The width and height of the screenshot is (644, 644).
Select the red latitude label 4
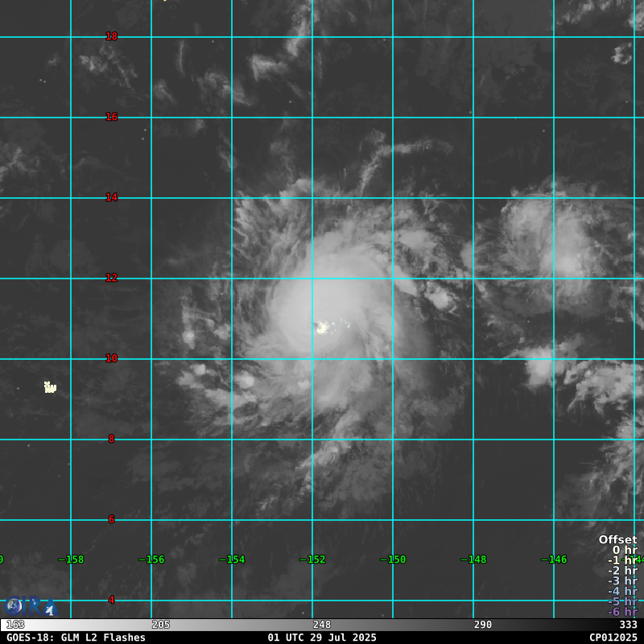111,600
